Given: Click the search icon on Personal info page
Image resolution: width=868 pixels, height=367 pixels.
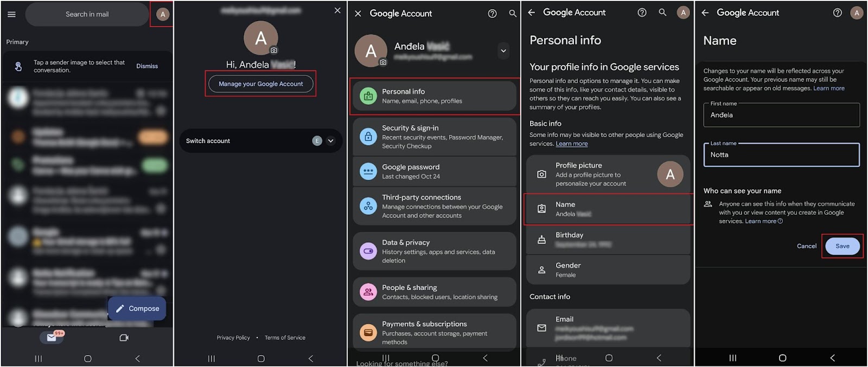Looking at the screenshot, I should [x=662, y=12].
